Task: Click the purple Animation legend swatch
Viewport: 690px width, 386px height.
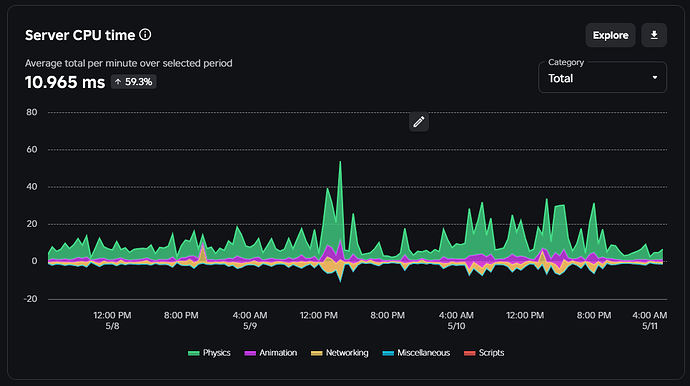Action: (250, 353)
